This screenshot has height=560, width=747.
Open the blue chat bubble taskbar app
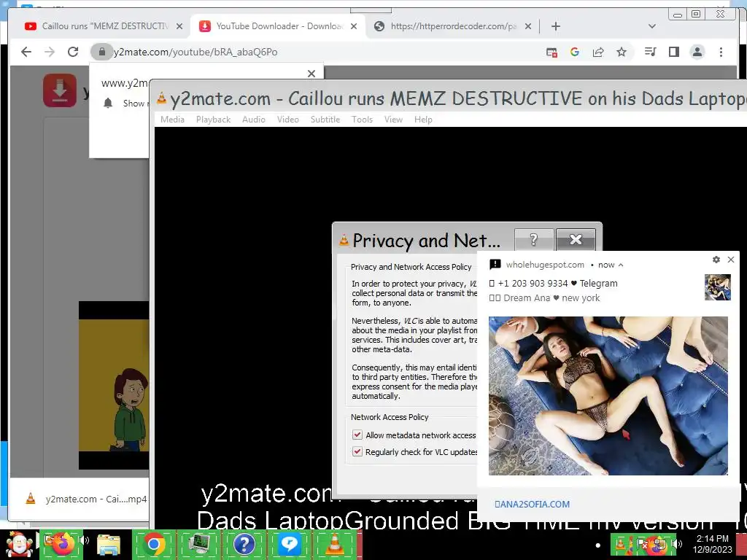289,544
